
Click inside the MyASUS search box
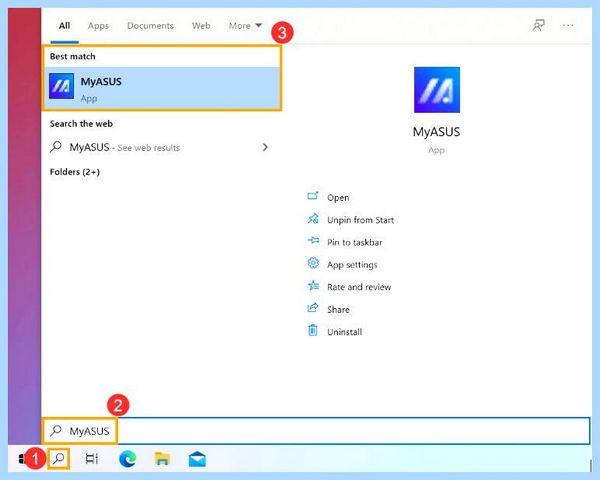316,431
